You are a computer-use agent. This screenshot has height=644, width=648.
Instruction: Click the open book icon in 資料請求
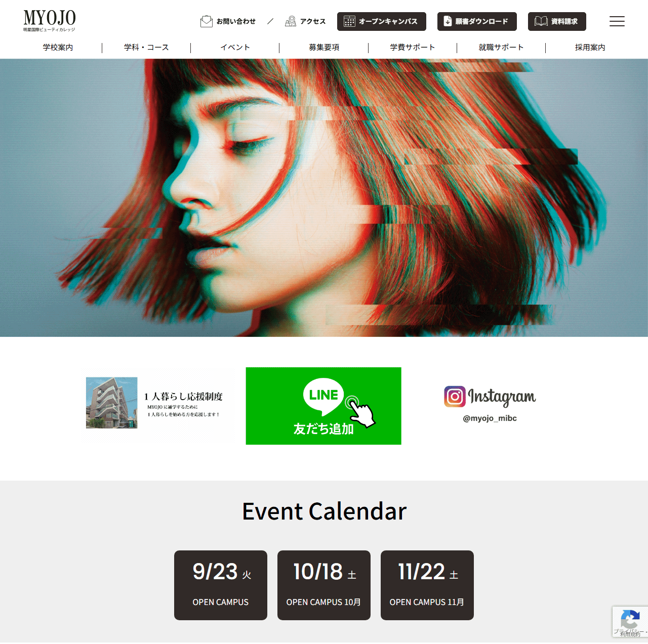pos(541,21)
